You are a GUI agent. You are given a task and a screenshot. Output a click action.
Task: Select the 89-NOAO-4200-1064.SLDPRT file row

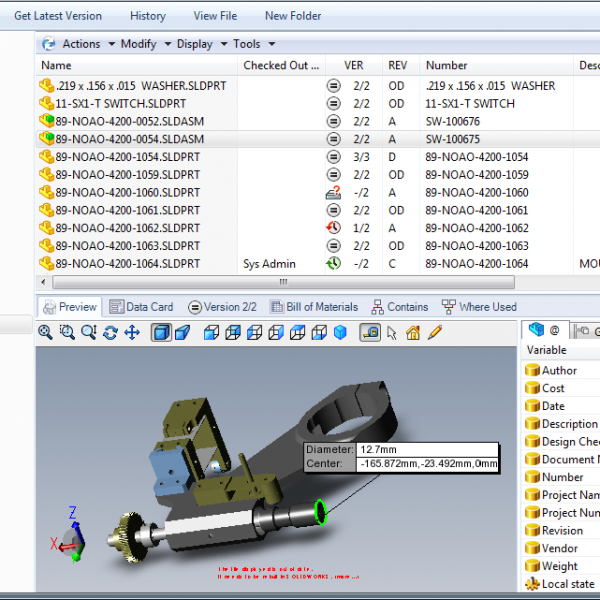(x=128, y=264)
